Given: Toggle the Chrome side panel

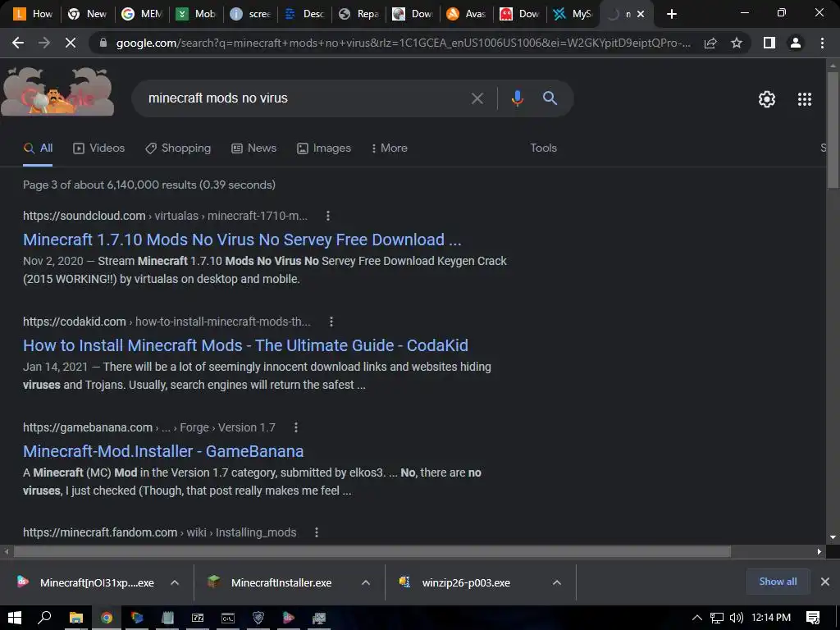Looking at the screenshot, I should click(769, 43).
